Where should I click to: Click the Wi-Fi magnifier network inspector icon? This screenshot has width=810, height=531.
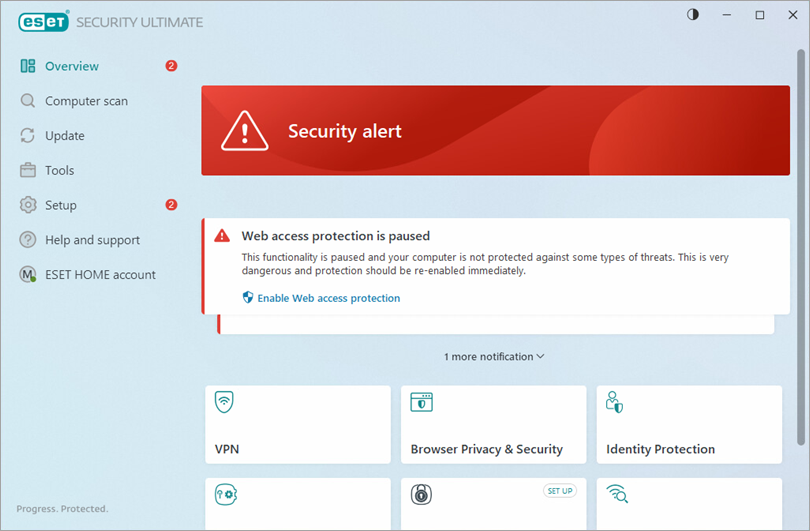[x=617, y=494]
